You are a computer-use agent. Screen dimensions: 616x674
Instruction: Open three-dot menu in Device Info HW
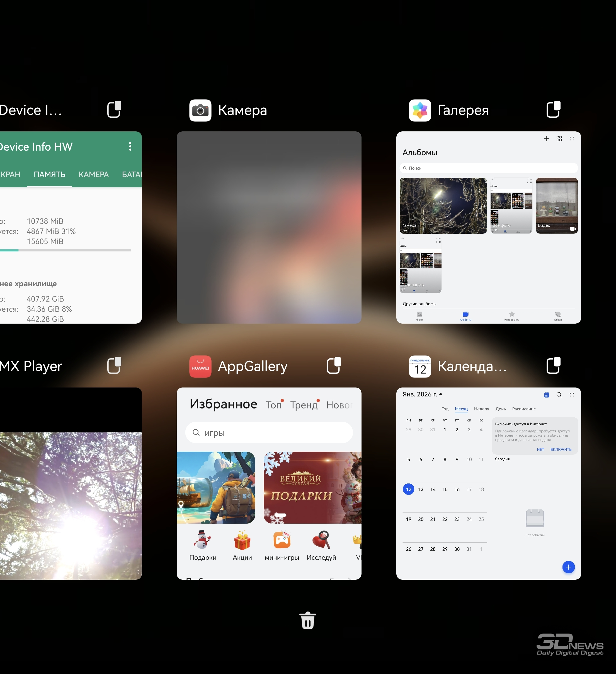click(x=130, y=146)
